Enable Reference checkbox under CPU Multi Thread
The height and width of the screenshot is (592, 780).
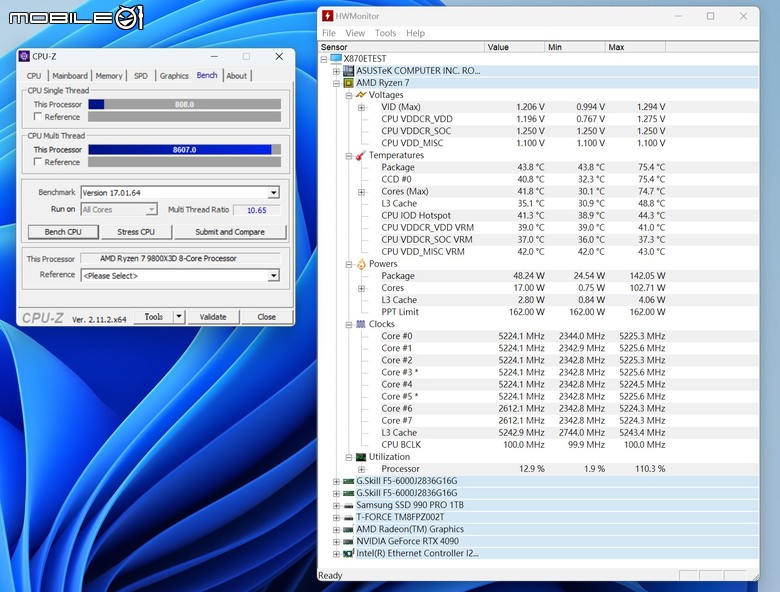pyautogui.click(x=37, y=162)
